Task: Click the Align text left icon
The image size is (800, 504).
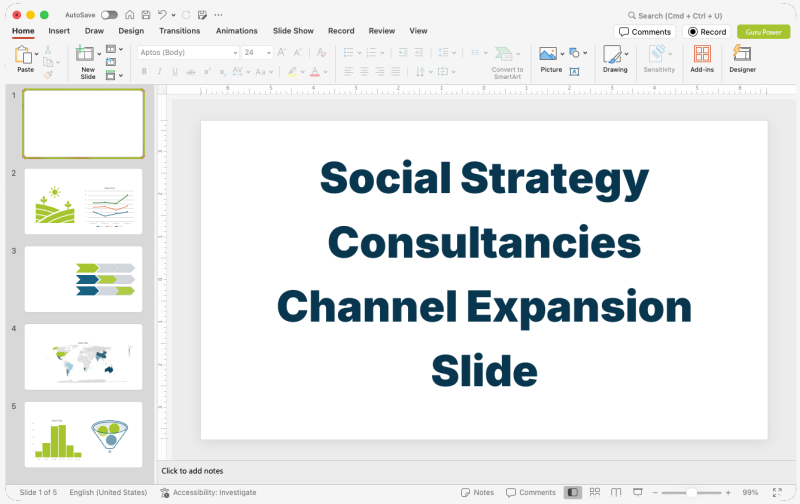Action: click(348, 71)
